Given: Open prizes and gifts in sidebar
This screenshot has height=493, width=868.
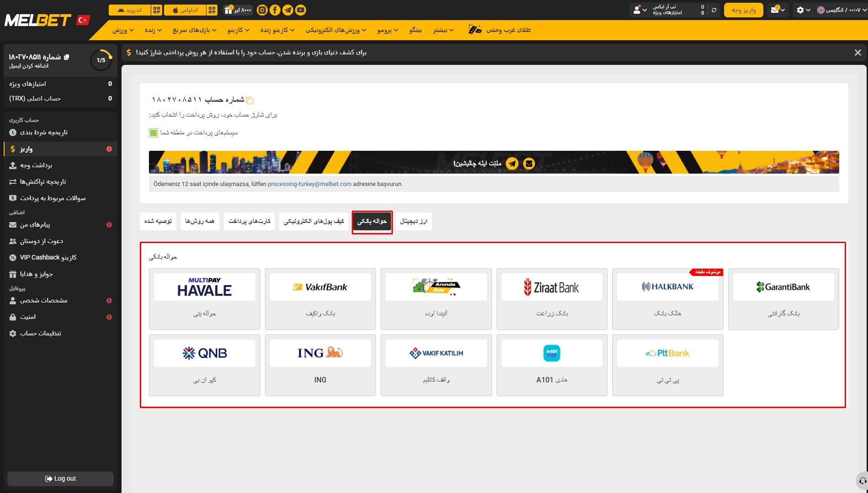Looking at the screenshot, I should [x=60, y=274].
